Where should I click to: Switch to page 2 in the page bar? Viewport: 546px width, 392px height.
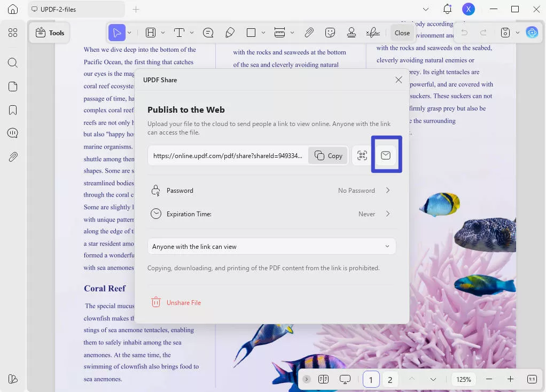tap(389, 379)
